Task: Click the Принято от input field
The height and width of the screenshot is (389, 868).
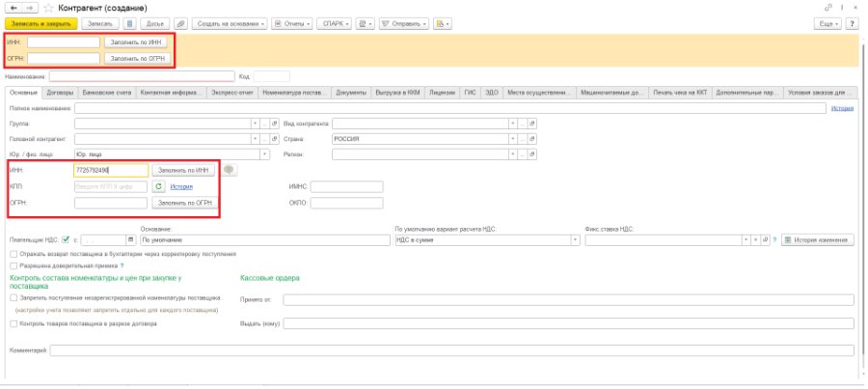Action: coord(568,300)
